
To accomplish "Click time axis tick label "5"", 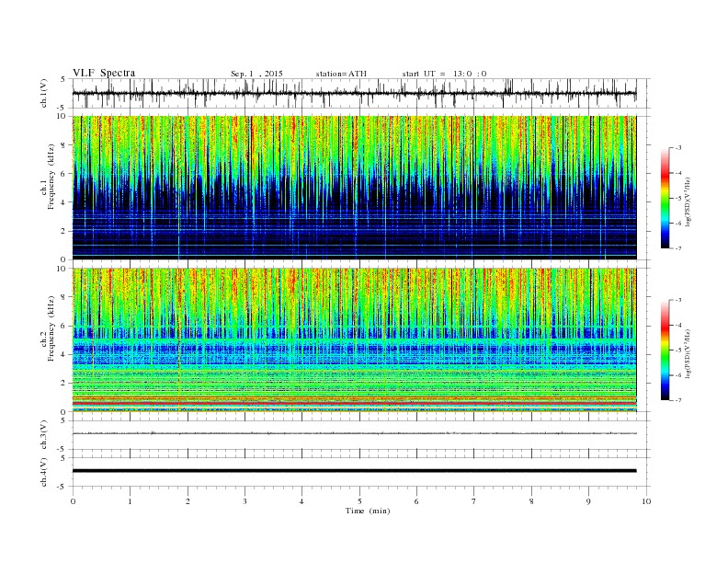I will (359, 501).
